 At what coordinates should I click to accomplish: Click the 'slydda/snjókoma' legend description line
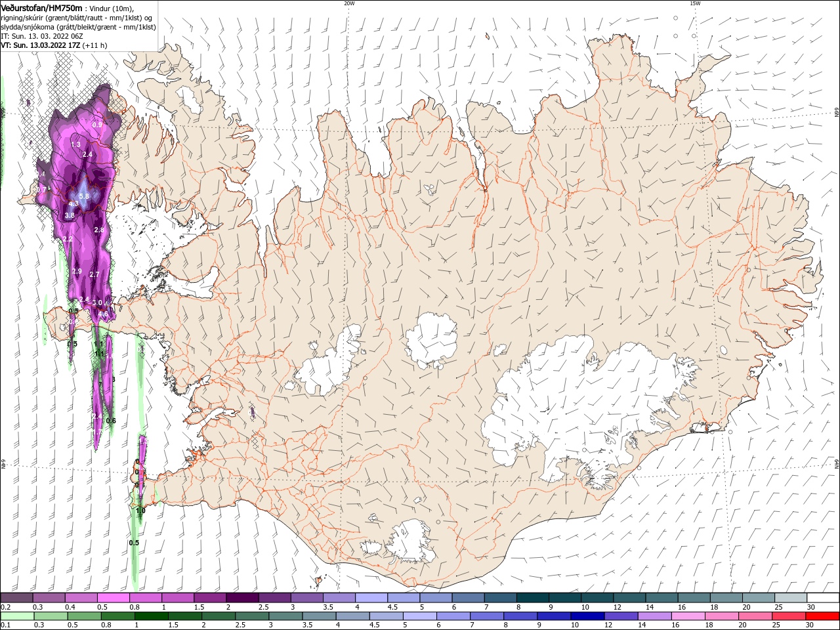tap(78, 27)
